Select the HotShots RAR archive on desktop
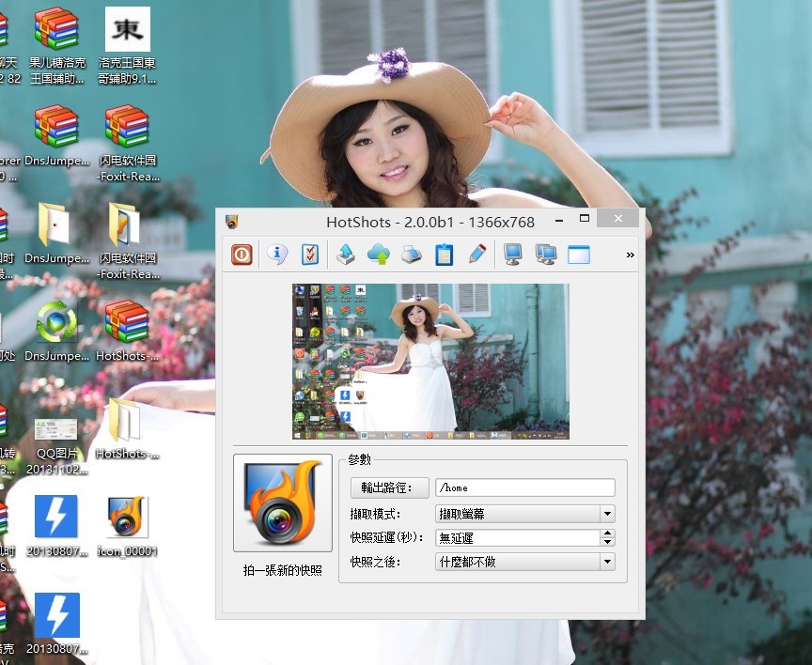This screenshot has height=665, width=812. [128, 332]
